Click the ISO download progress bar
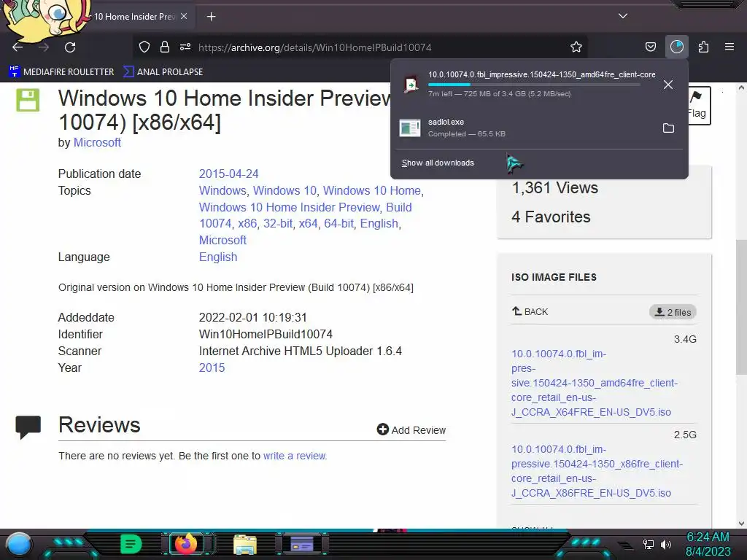Image resolution: width=747 pixels, height=560 pixels. coord(533,85)
